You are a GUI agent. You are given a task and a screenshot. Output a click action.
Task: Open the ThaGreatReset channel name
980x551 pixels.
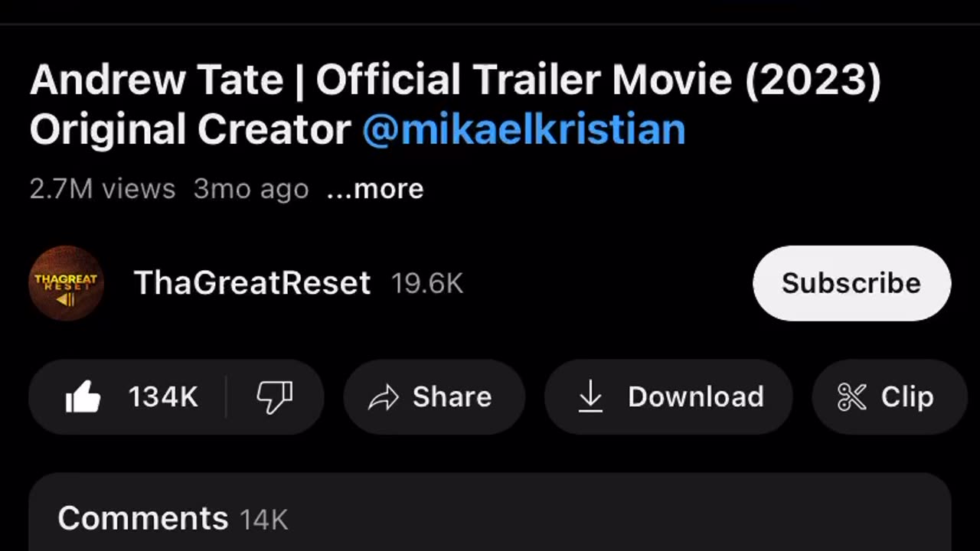pyautogui.click(x=252, y=283)
